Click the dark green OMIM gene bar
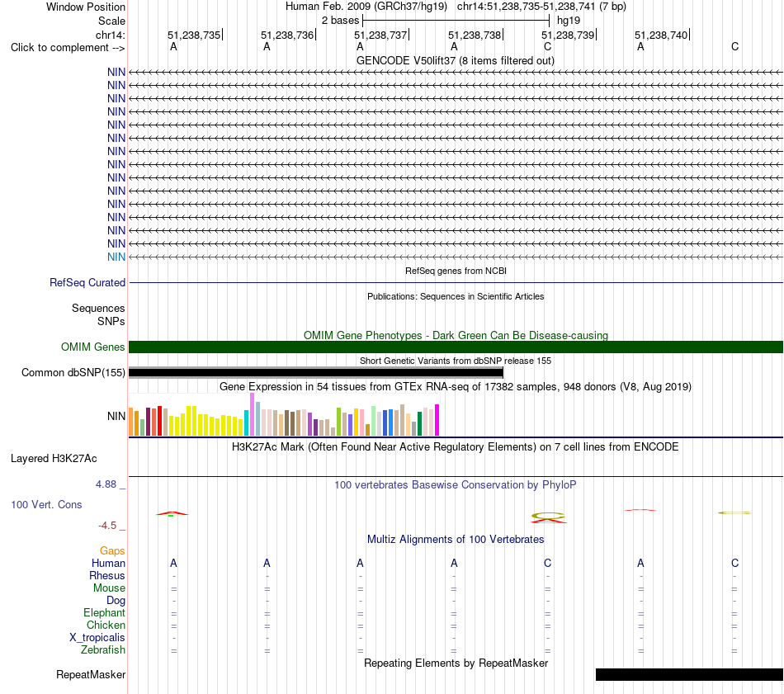This screenshot has height=694, width=784. (x=456, y=347)
